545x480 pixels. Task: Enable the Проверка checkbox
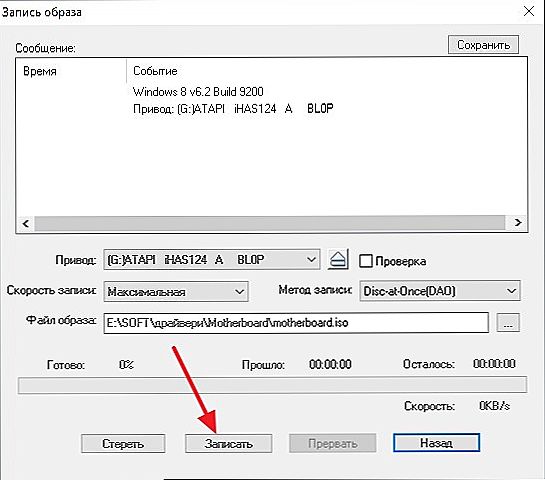click(x=366, y=261)
